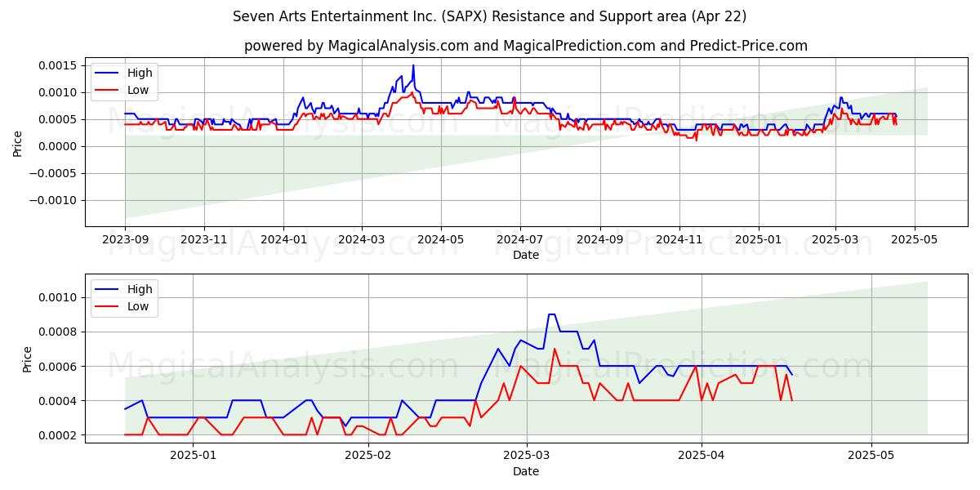This screenshot has width=980, height=490.
Task: Click the 0.0005 price tick label
Action: 58,119
